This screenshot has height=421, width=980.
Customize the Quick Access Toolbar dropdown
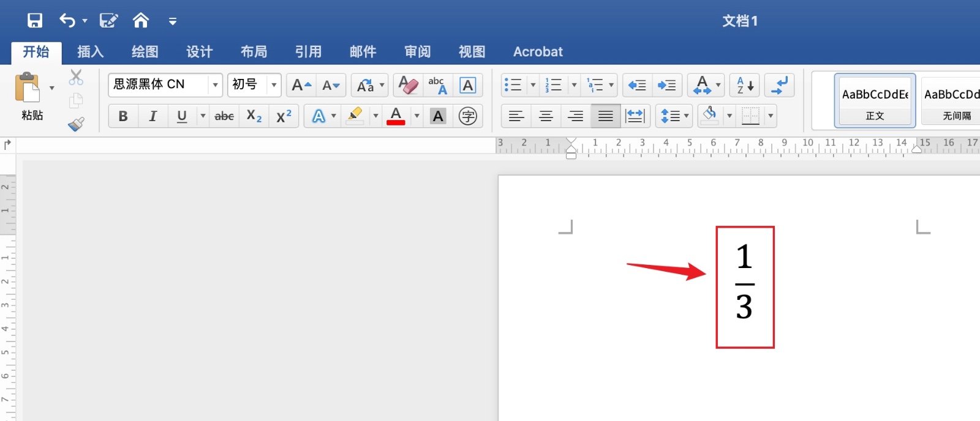(173, 21)
